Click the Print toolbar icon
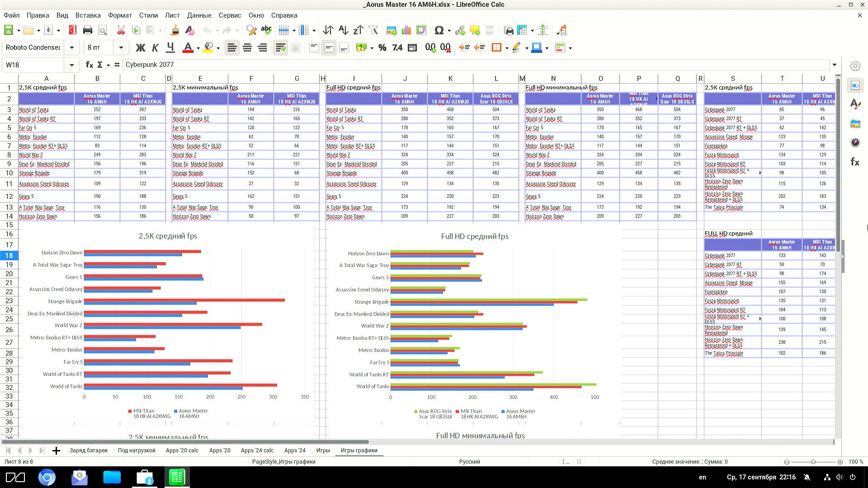This screenshot has height=488, width=868. (88, 30)
